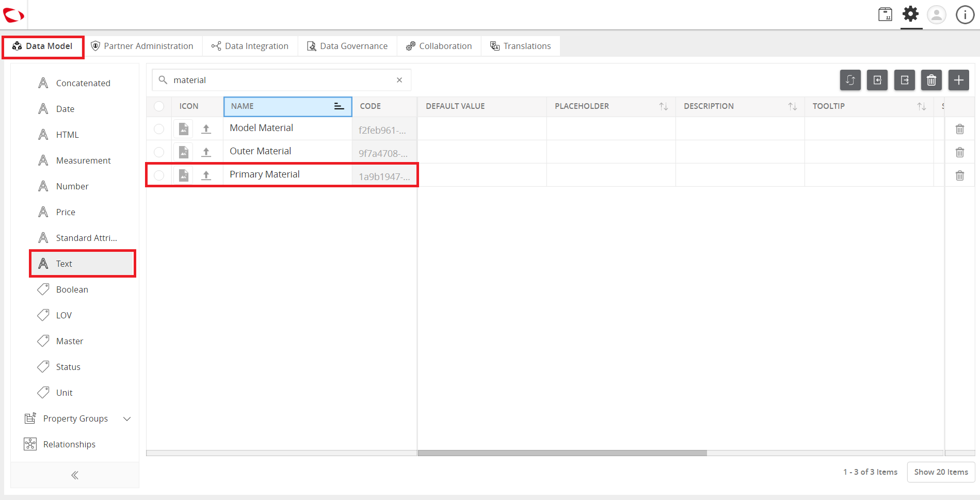Sort the TOOLTIP column

pos(922,106)
